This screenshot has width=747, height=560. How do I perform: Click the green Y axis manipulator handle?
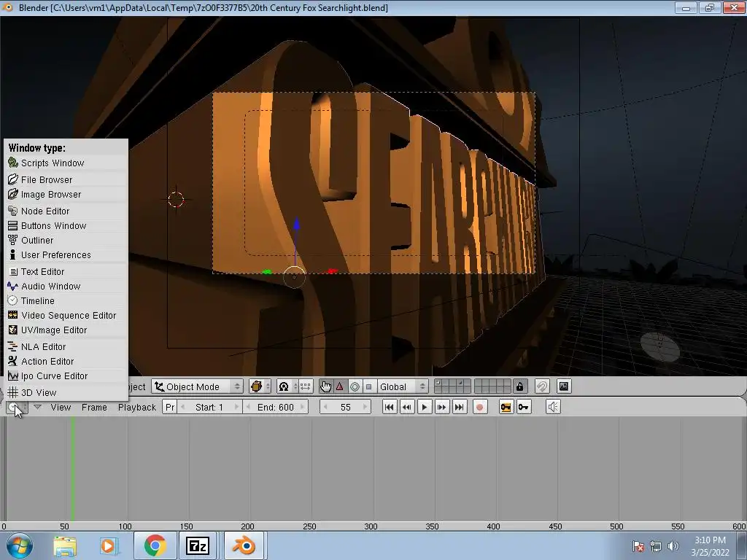coord(267,272)
